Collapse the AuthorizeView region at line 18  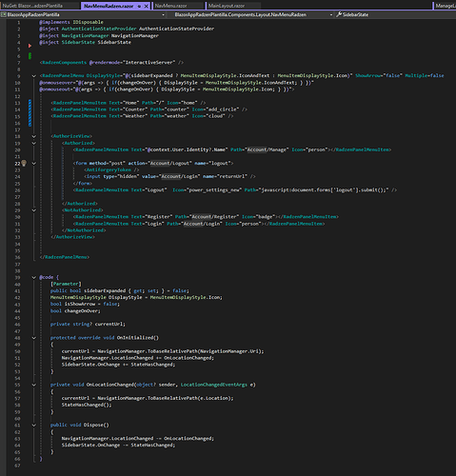coord(34,136)
